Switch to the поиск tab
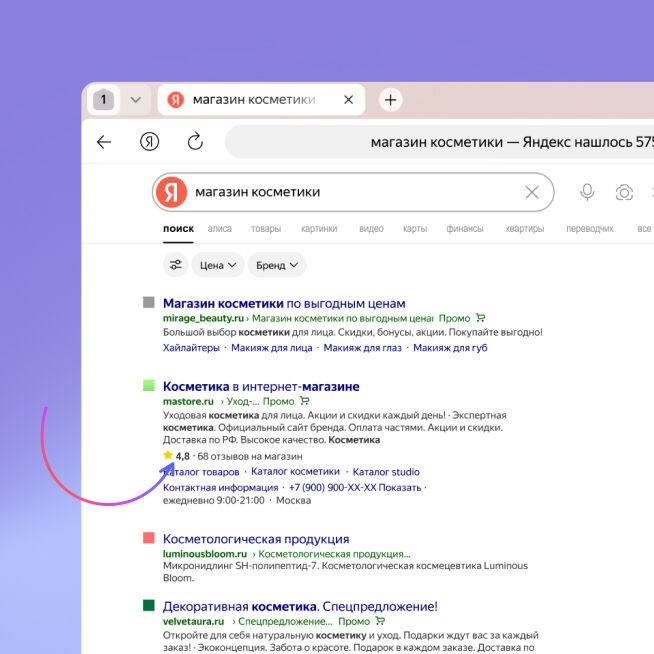 [x=178, y=229]
